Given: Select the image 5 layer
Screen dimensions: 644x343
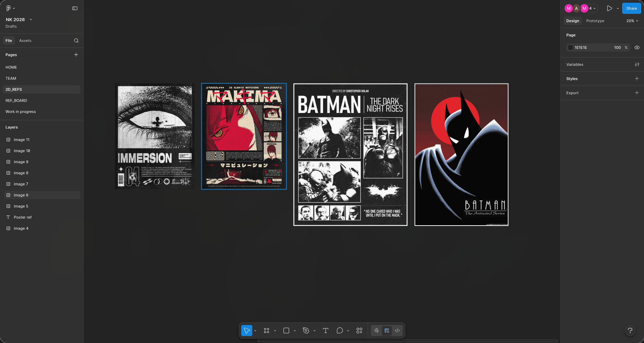Looking at the screenshot, I should click(x=42, y=206).
